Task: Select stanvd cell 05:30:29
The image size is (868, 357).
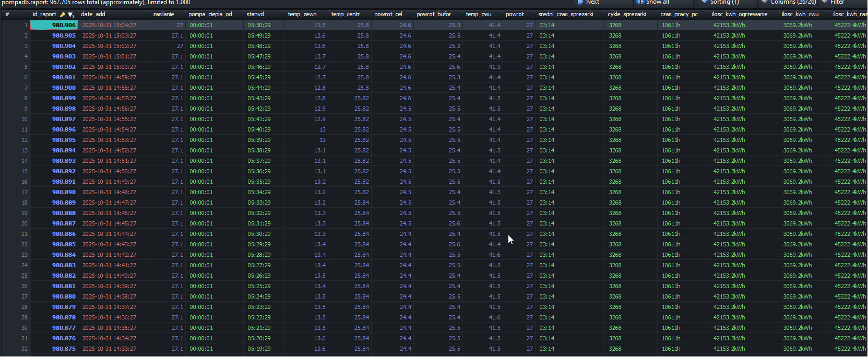Action: tap(259, 234)
